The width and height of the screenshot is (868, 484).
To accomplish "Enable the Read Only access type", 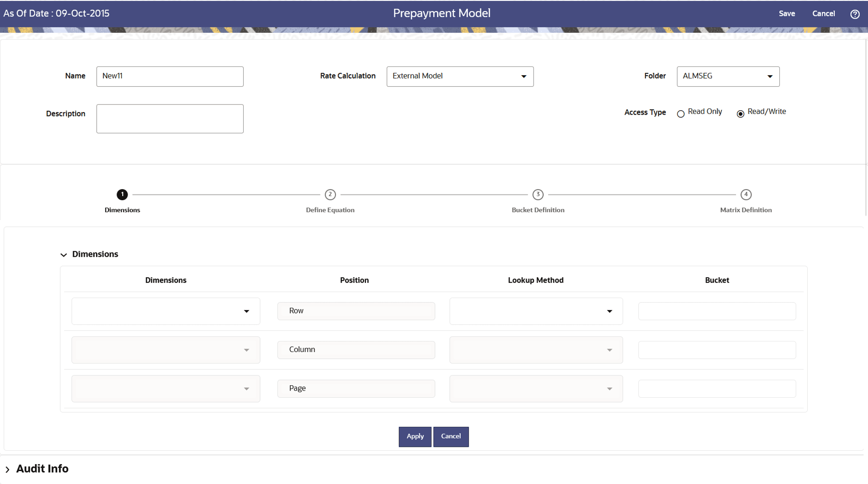I will (681, 114).
